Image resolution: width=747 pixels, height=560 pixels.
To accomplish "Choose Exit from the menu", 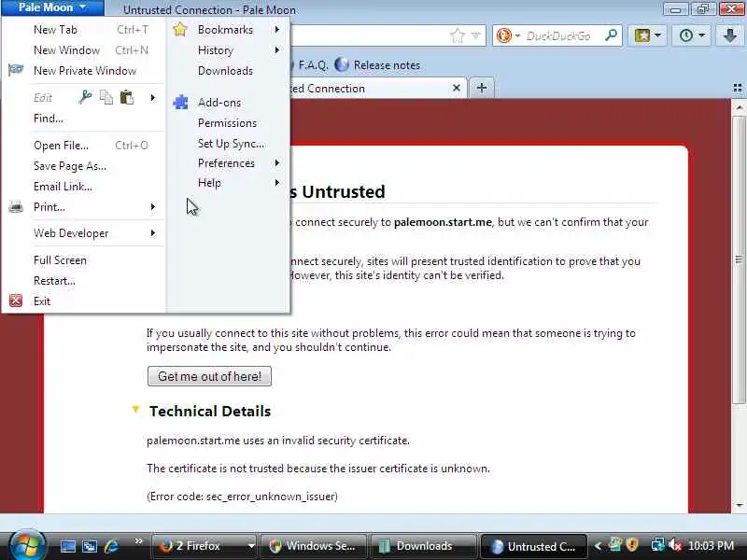I will coord(42,301).
